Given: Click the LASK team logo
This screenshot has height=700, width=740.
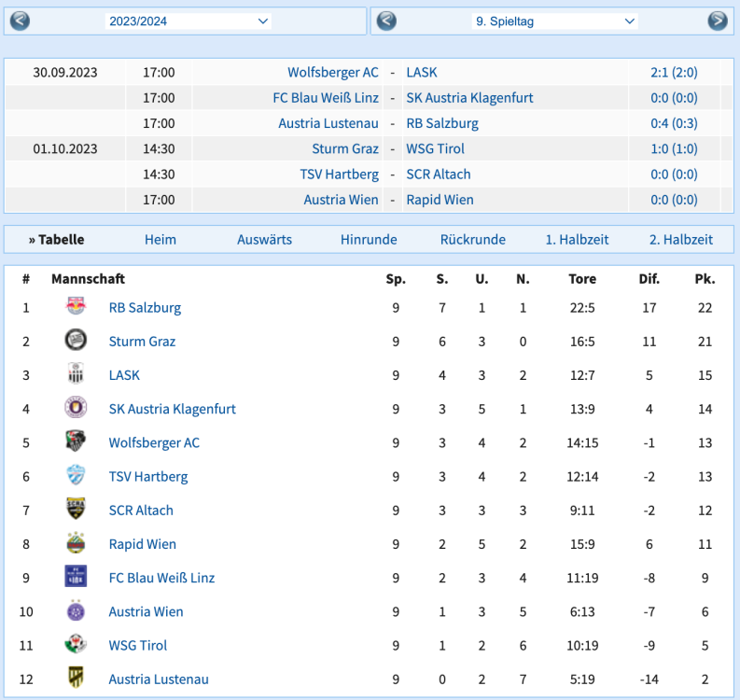Looking at the screenshot, I should click(x=76, y=374).
